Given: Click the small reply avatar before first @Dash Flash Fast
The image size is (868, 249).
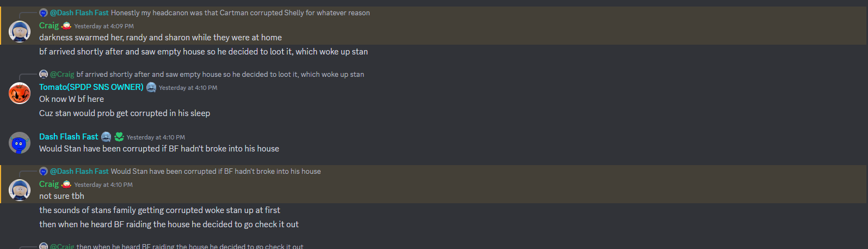Looking at the screenshot, I should point(44,13).
